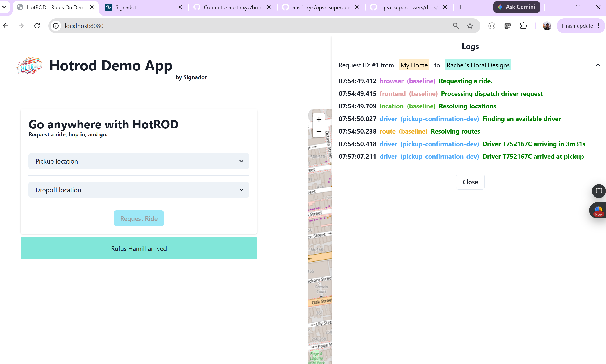Bookmark this page with the star icon
The width and height of the screenshot is (606, 364).
470,26
